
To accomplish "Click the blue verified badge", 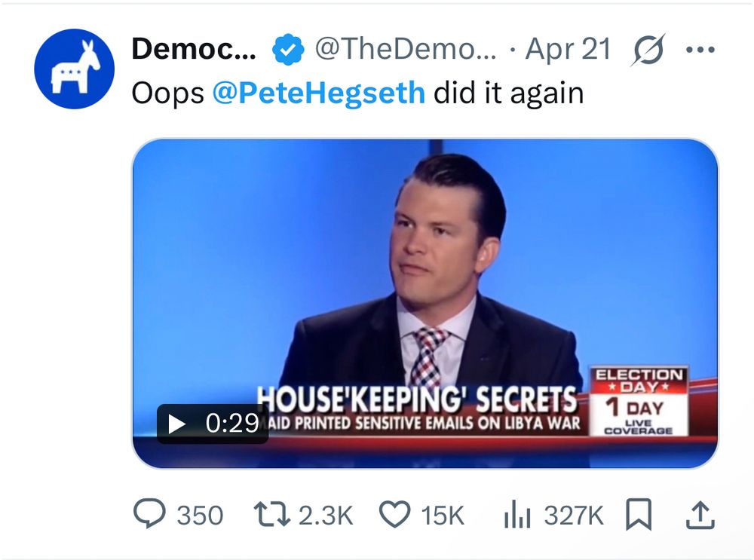I will coord(287,50).
